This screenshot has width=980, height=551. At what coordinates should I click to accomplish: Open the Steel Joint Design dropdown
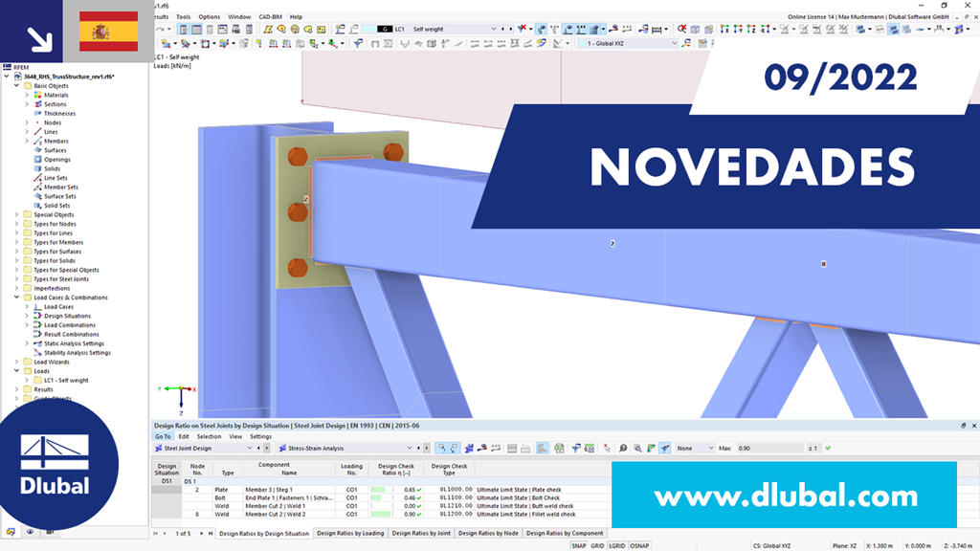coord(249,448)
